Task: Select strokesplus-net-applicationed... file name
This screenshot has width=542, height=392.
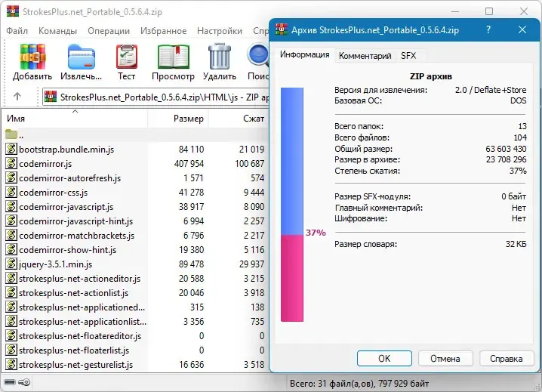Action: pyautogui.click(x=82, y=307)
